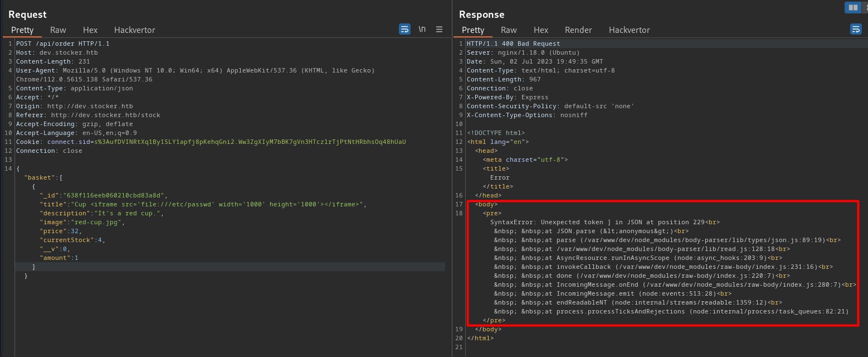Click the 'Server: nginx/1.18.0 (Ubuntu)' header
The image size is (868, 357).
(x=523, y=52)
